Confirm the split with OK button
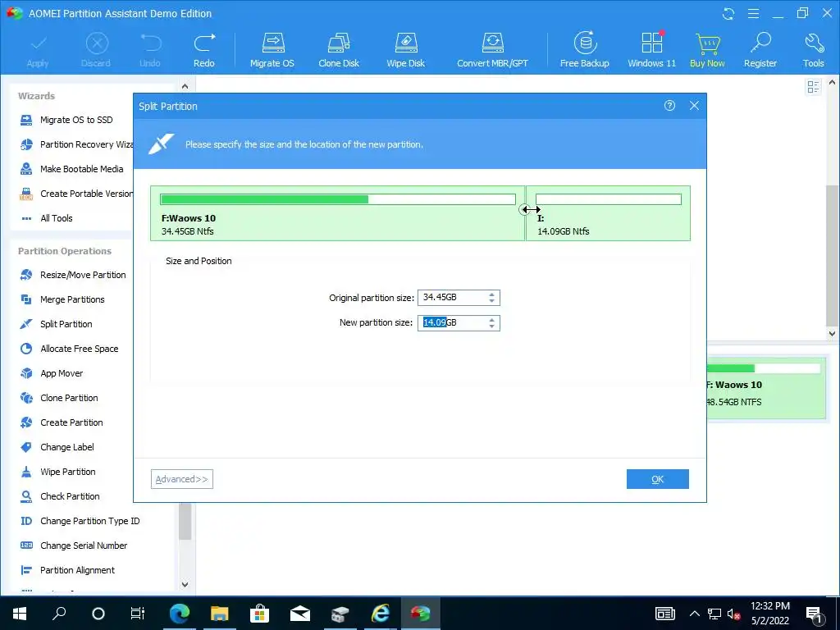 coord(658,479)
